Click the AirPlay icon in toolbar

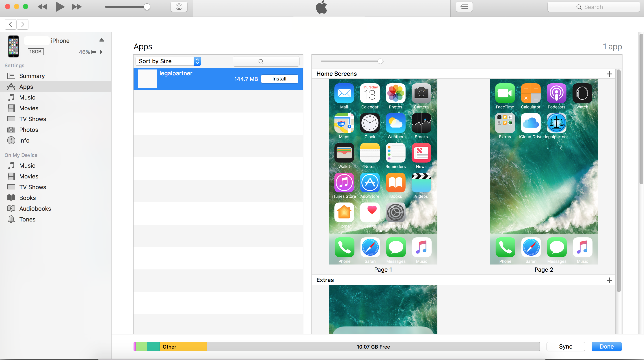coord(179,7)
